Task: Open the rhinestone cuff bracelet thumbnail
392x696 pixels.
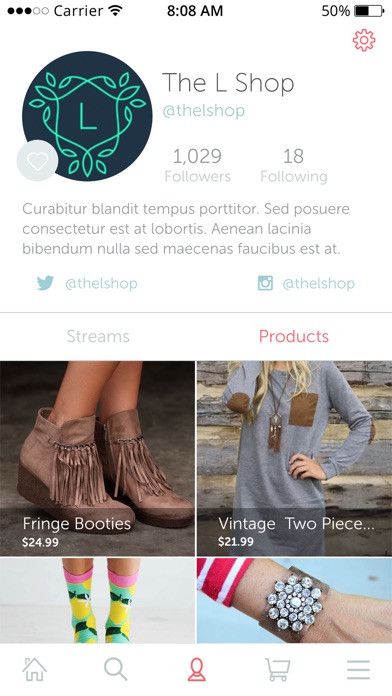Action: coord(294,601)
